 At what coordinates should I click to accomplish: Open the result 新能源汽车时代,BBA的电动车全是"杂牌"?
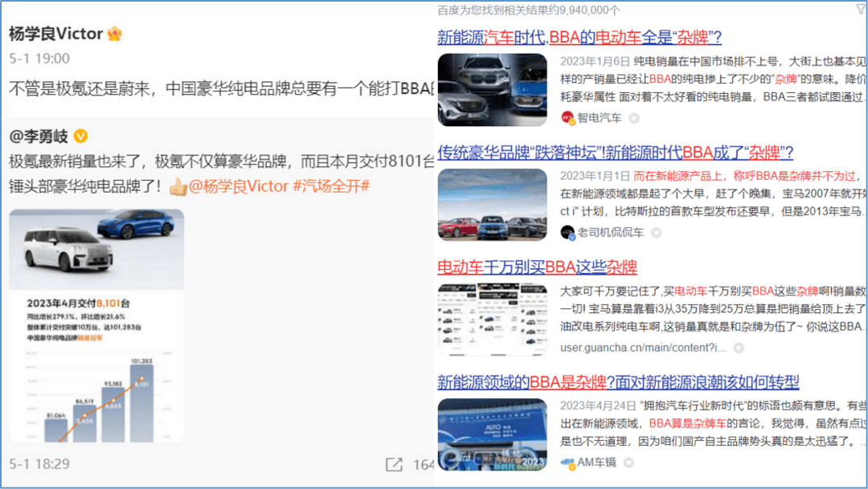tap(579, 37)
